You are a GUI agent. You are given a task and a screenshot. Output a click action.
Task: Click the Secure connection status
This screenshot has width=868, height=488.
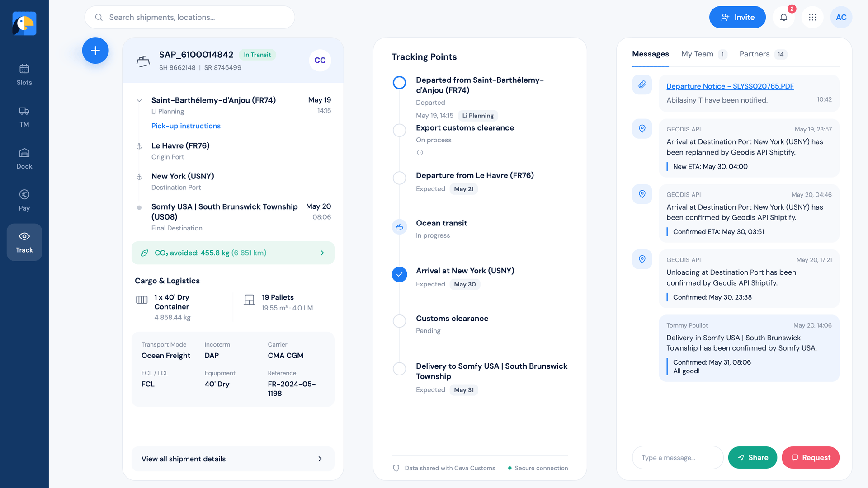pyautogui.click(x=538, y=468)
